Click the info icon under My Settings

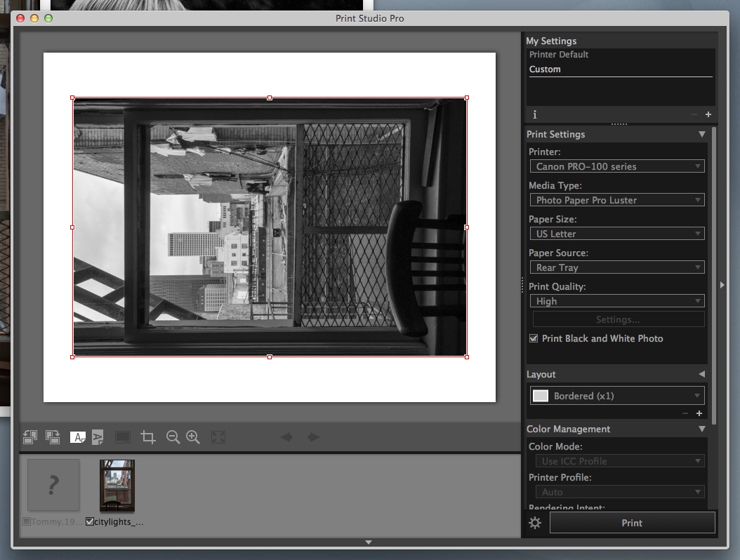(x=535, y=114)
